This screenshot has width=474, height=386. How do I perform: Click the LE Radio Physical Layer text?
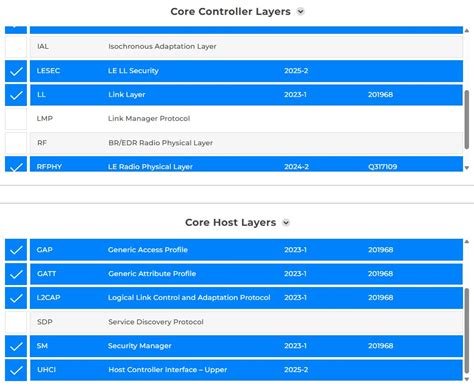pos(150,167)
